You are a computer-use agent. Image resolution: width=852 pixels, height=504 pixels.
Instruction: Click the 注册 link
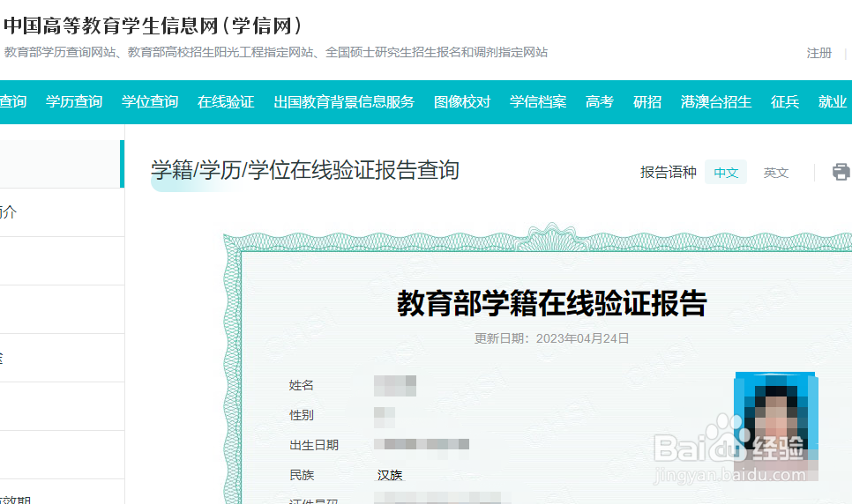(819, 53)
